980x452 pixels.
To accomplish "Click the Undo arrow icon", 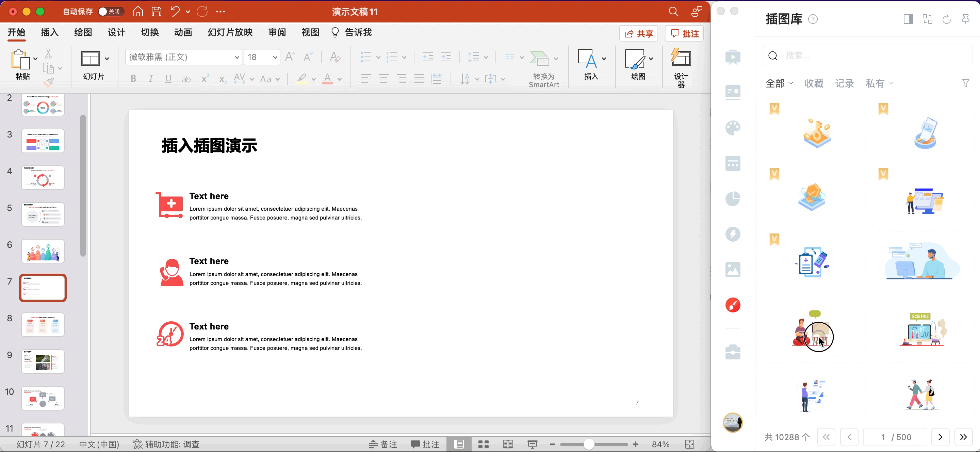I will coord(175,12).
